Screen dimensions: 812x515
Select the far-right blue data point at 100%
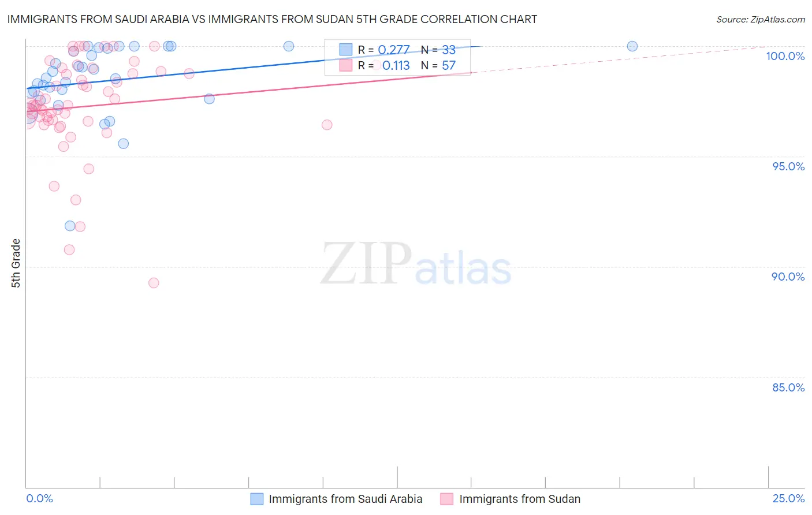click(632, 46)
